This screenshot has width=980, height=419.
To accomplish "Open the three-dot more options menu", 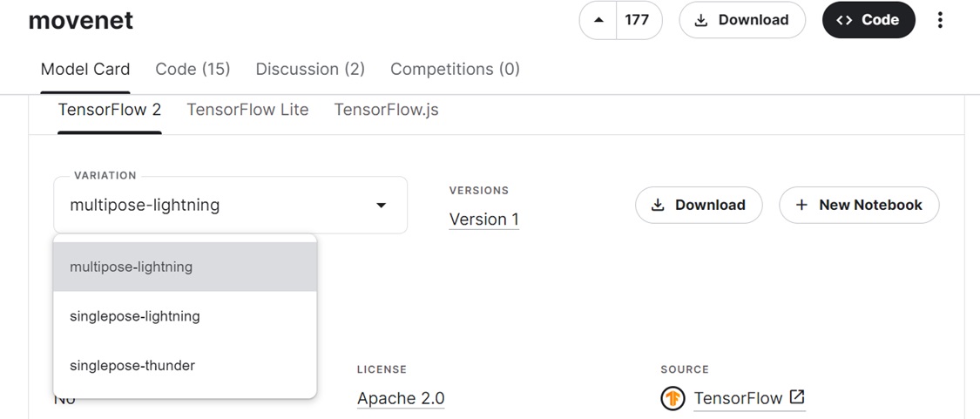I will (940, 20).
